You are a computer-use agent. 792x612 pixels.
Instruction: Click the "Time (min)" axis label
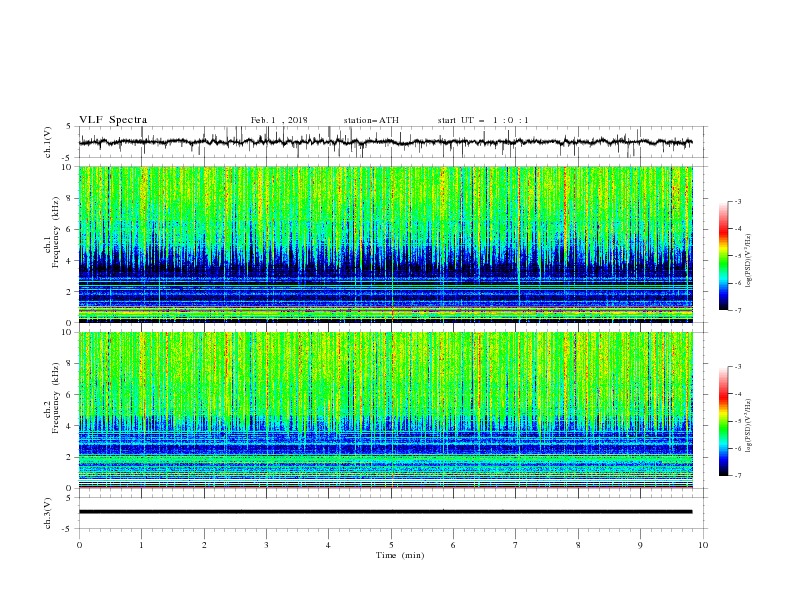[x=400, y=555]
